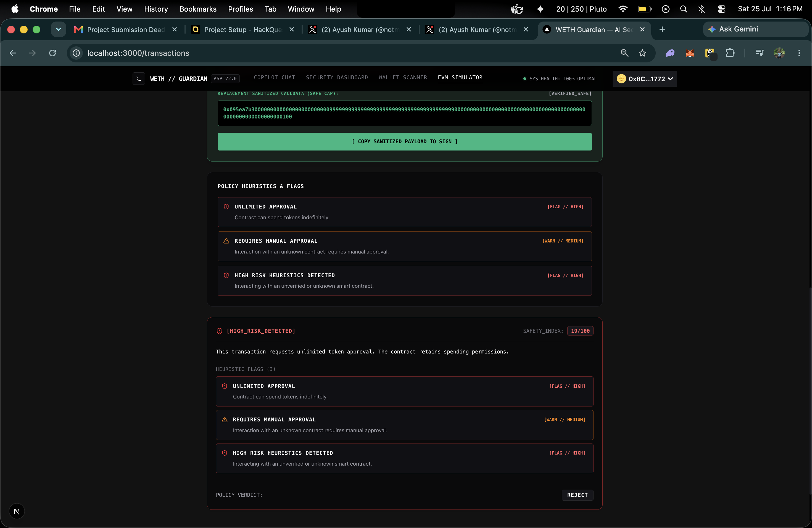This screenshot has height=528, width=812.
Task: Click the battery status icon
Action: (x=644, y=9)
